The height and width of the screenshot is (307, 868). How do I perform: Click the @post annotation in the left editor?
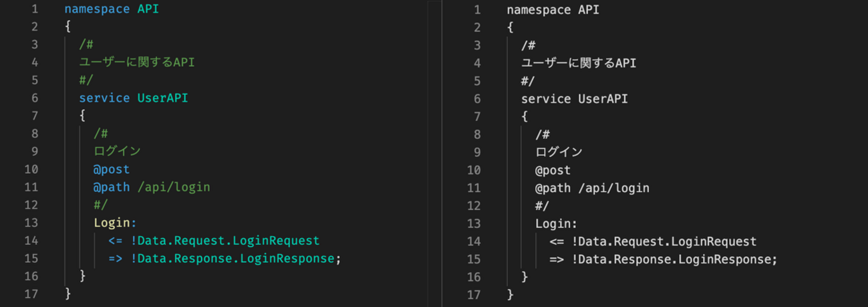[112, 170]
